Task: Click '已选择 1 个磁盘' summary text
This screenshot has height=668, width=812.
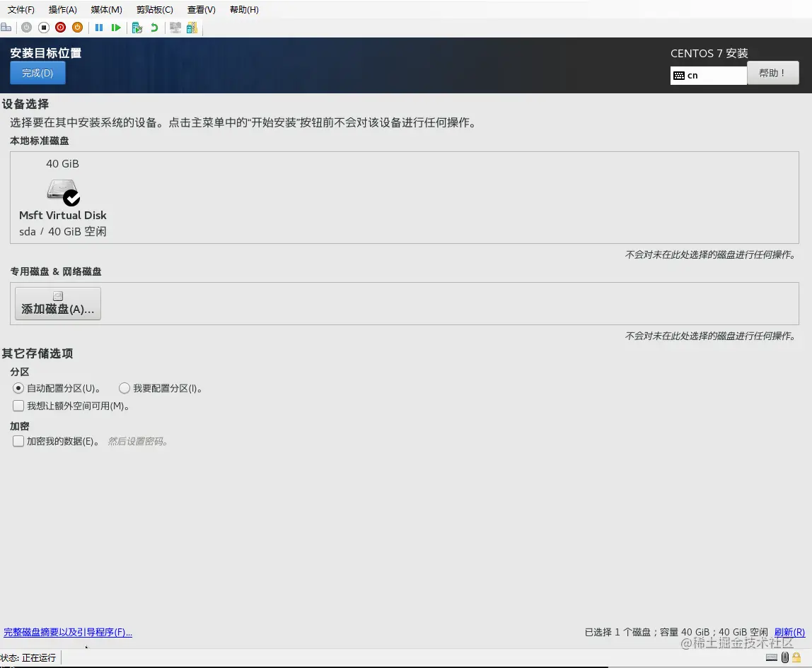Action: click(x=617, y=632)
